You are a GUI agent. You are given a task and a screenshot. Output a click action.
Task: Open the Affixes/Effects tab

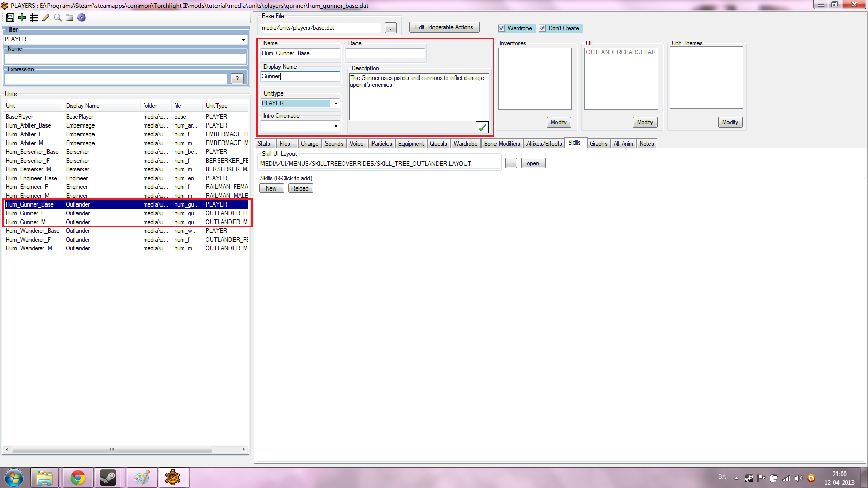pos(544,144)
